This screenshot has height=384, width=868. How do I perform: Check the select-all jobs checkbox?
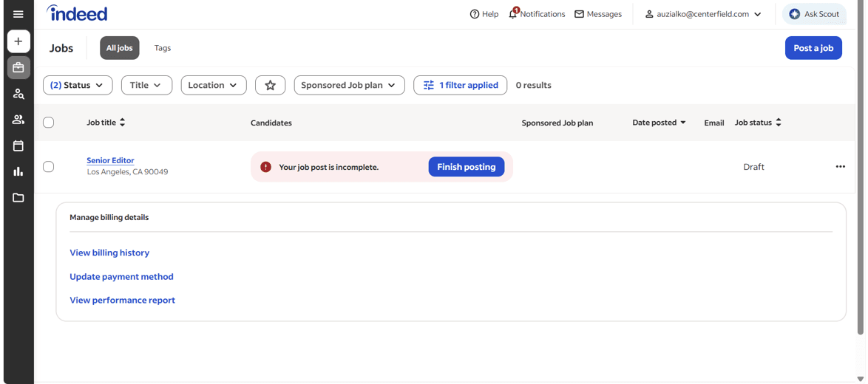pyautogui.click(x=49, y=123)
